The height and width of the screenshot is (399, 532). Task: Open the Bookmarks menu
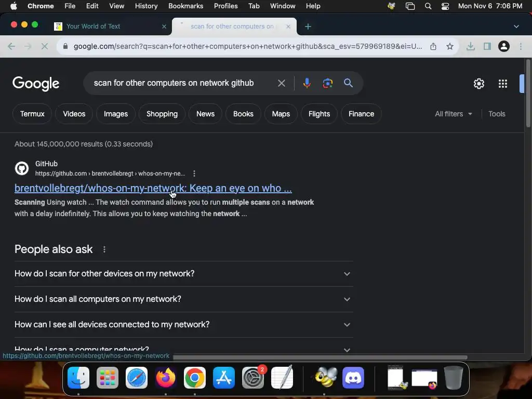(185, 6)
